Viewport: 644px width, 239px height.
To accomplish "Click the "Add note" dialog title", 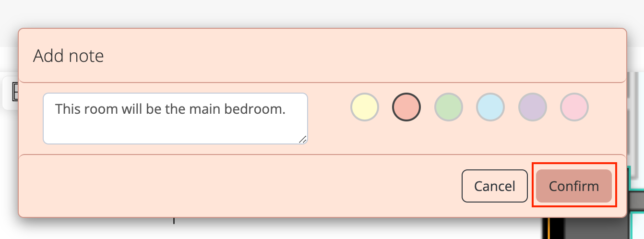I will (69, 56).
